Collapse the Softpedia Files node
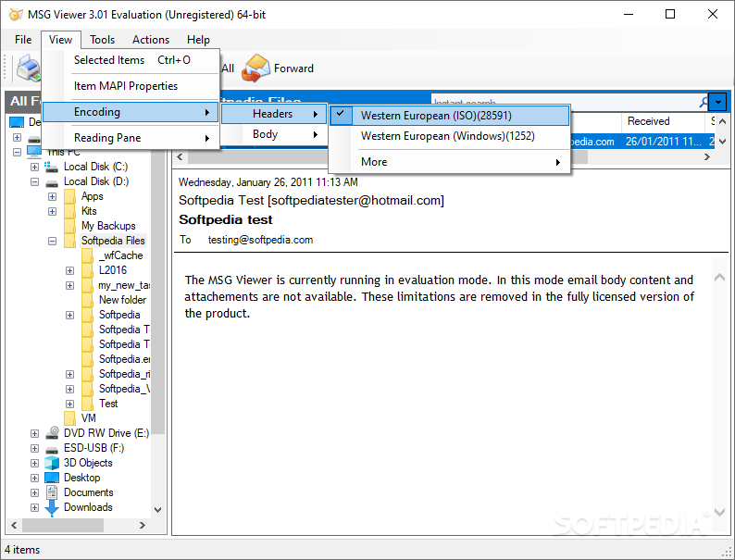Viewport: 735px width, 560px height. pyautogui.click(x=52, y=241)
